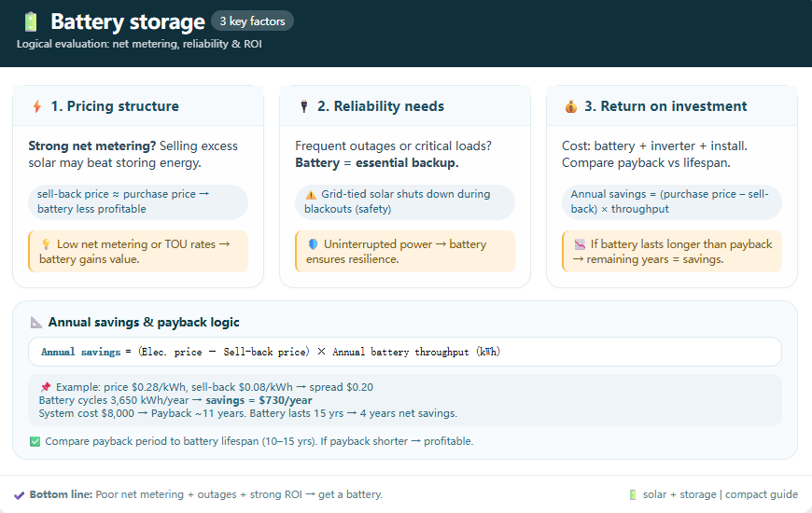Screen dimensions: 812x513
Task: Click the lightning bolt icon beside Pricing structure
Action: coord(36,106)
